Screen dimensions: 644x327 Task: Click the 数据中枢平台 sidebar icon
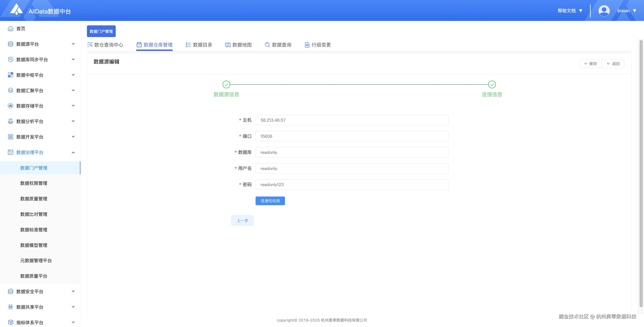tap(10, 75)
